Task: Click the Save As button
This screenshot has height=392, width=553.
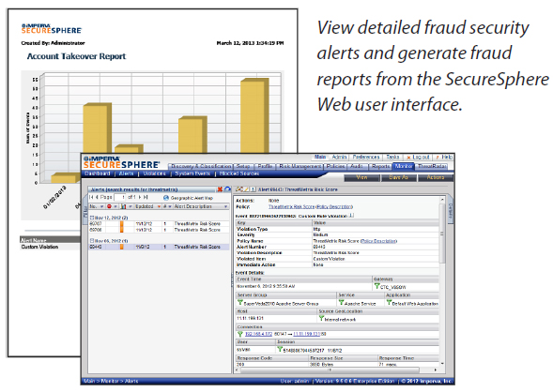Action: click(399, 177)
